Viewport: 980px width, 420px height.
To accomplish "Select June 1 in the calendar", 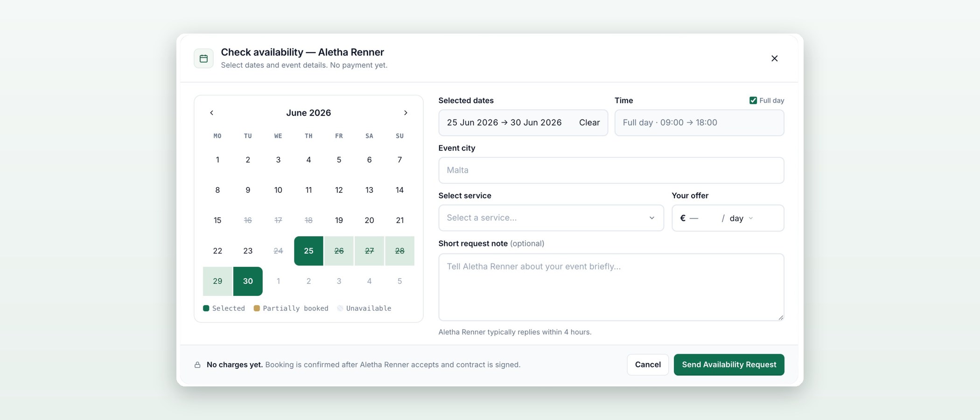I will click(x=217, y=160).
